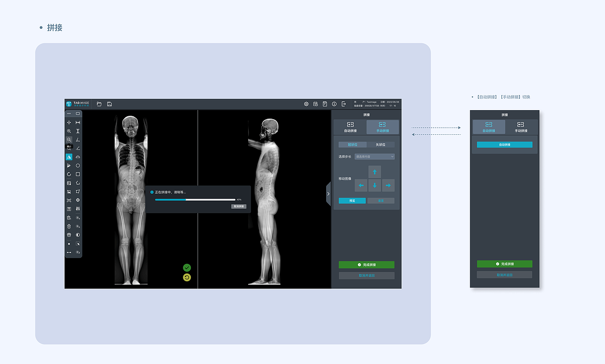Save using the floppy disk icon

[110, 104]
